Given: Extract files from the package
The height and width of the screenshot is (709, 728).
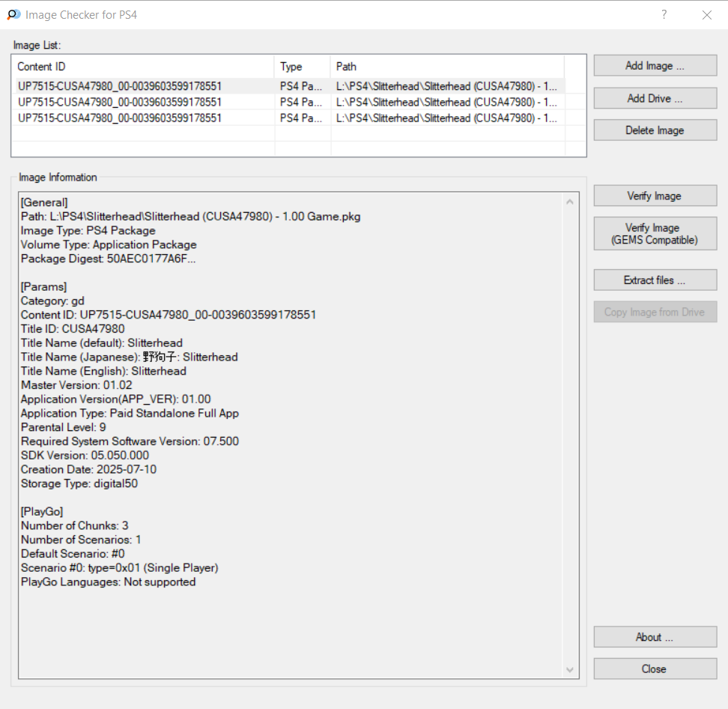Looking at the screenshot, I should click(x=655, y=280).
